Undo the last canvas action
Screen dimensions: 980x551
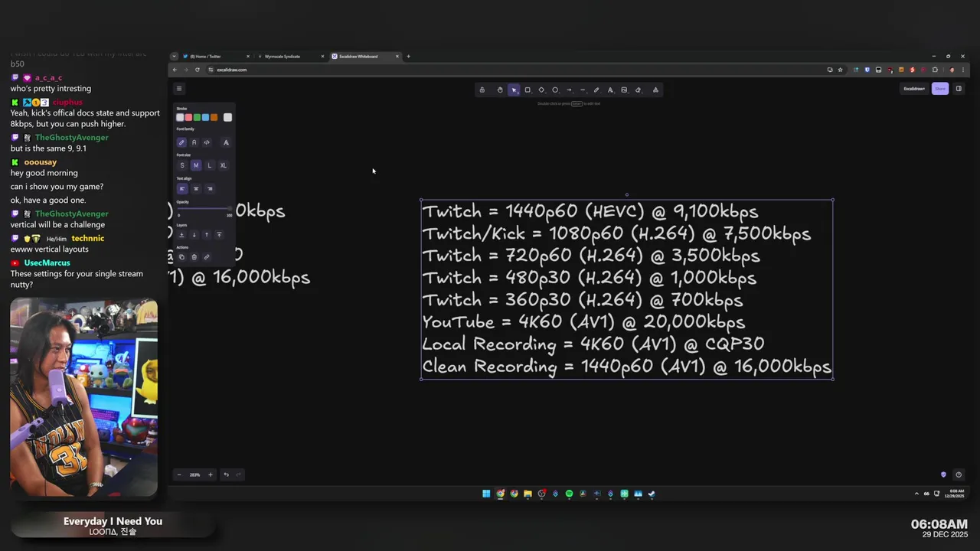226,474
